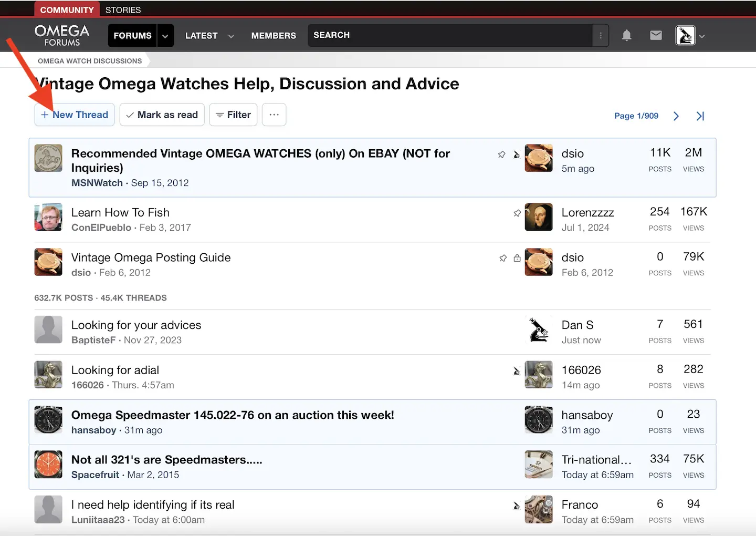The height and width of the screenshot is (536, 756).
Task: Click MSNWatch's coin avatar thumbnail
Action: coord(48,158)
